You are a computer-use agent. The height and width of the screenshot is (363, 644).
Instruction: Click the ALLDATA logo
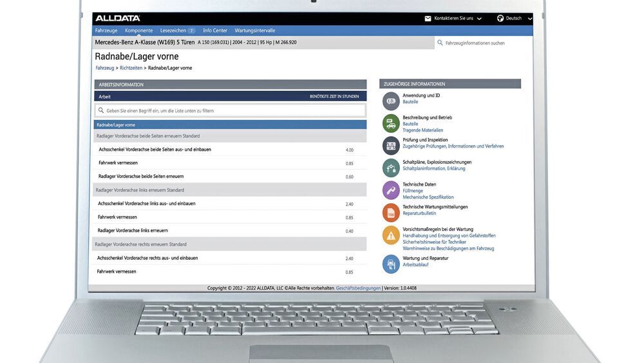[117, 18]
